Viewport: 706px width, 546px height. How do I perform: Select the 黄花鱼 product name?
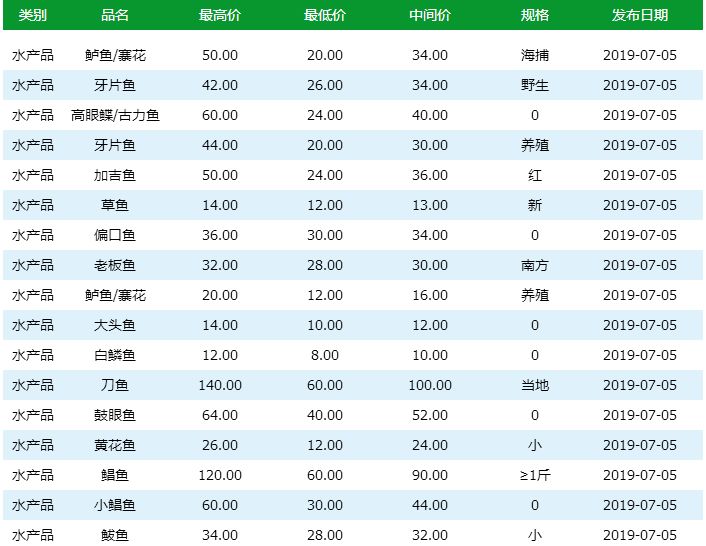[115, 445]
